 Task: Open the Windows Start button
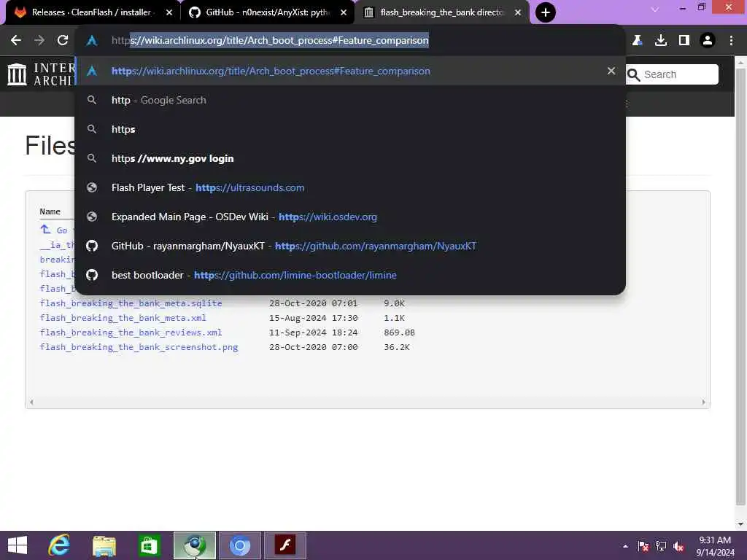(x=18, y=545)
